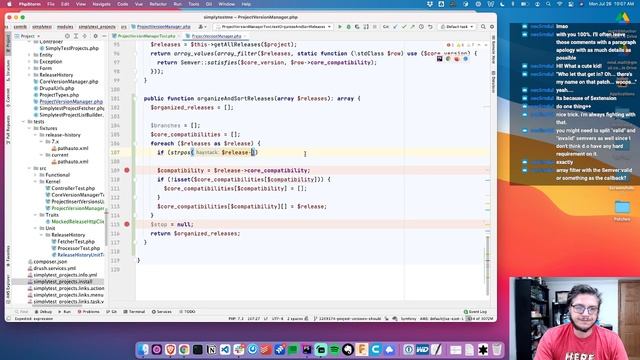This screenshot has width=640, height=360.
Task: Open the Event Log button
Action: point(476,312)
